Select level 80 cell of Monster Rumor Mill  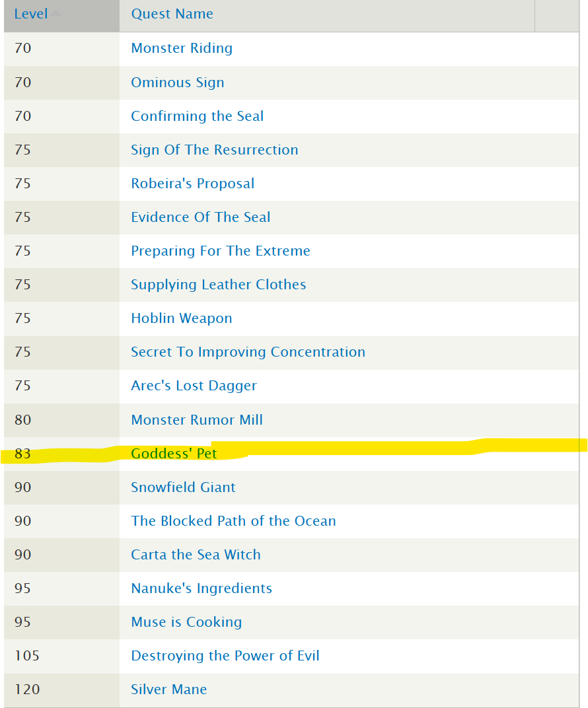pyautogui.click(x=61, y=420)
